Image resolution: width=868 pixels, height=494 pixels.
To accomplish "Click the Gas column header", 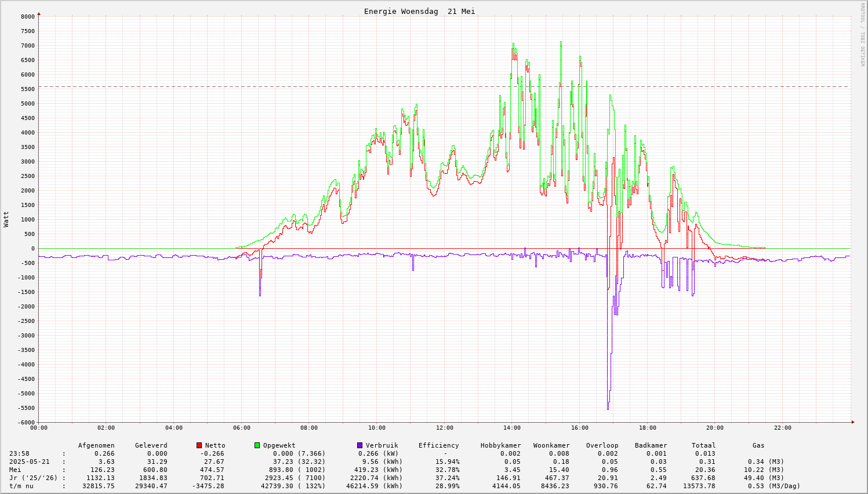I will [758, 445].
